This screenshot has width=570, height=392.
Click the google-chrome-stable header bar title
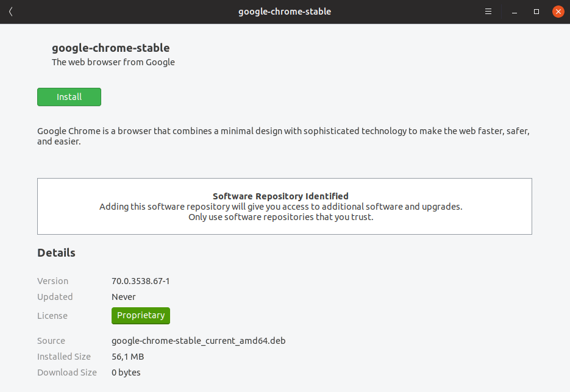[285, 12]
